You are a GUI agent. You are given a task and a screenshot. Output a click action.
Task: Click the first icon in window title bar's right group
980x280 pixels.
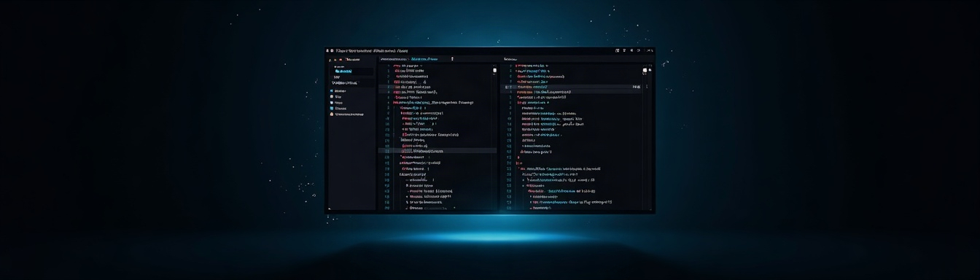point(618,50)
